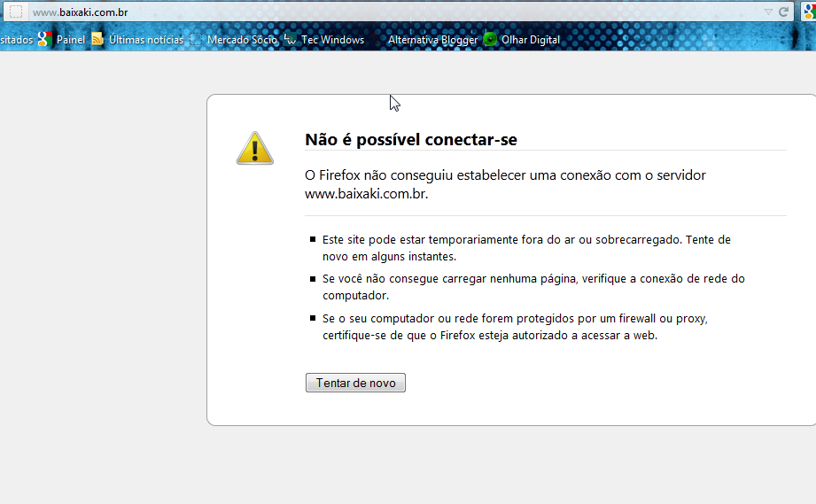The width and height of the screenshot is (816, 504).
Task: Click the 'O Firefox não conseguiu estabelecer' sentence
Action: (505, 175)
